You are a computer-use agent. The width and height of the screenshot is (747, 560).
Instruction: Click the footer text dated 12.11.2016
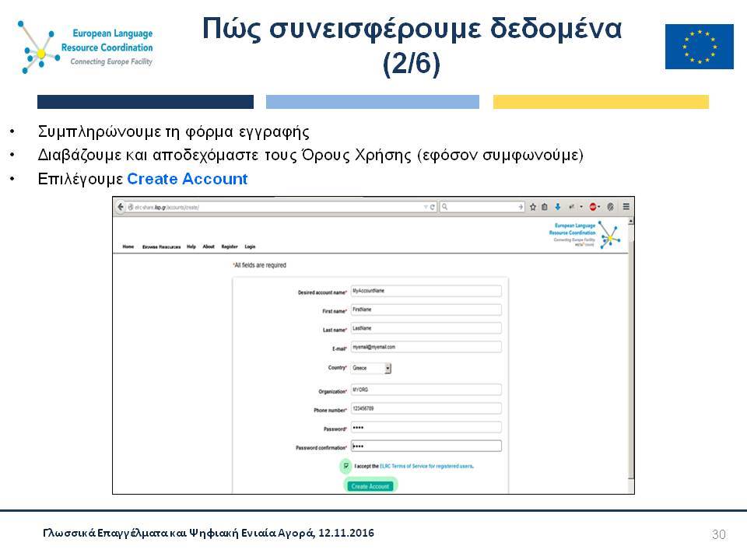click(209, 533)
